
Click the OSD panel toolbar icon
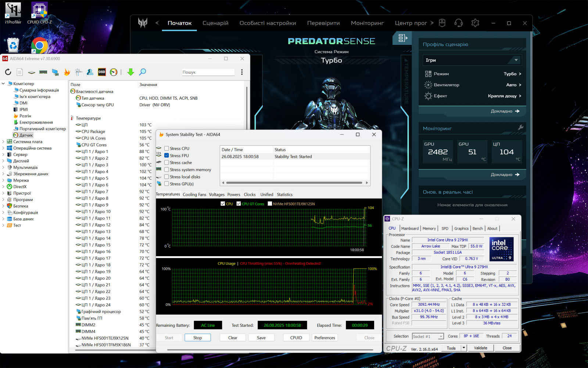coord(102,72)
